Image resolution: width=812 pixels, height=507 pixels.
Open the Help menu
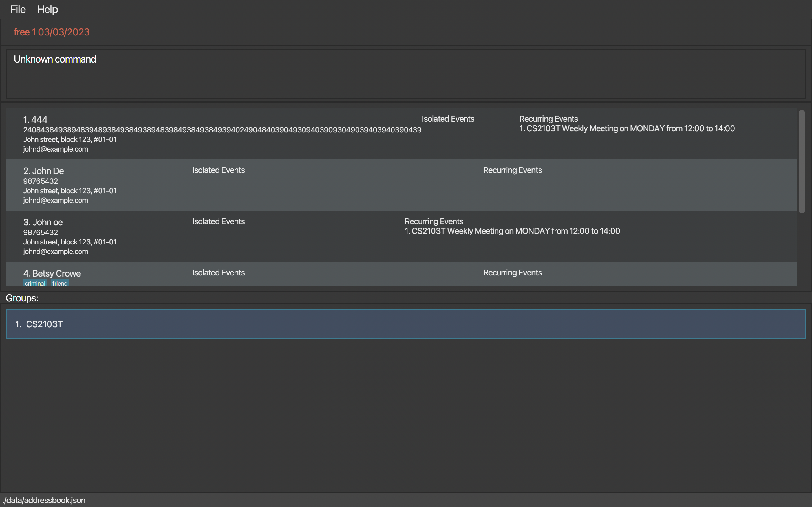click(47, 9)
